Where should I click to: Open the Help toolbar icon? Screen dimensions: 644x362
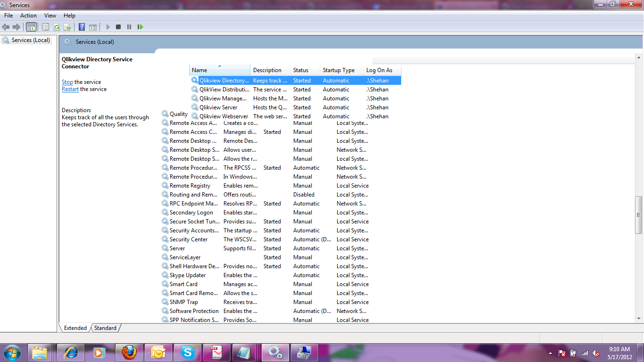pyautogui.click(x=82, y=27)
